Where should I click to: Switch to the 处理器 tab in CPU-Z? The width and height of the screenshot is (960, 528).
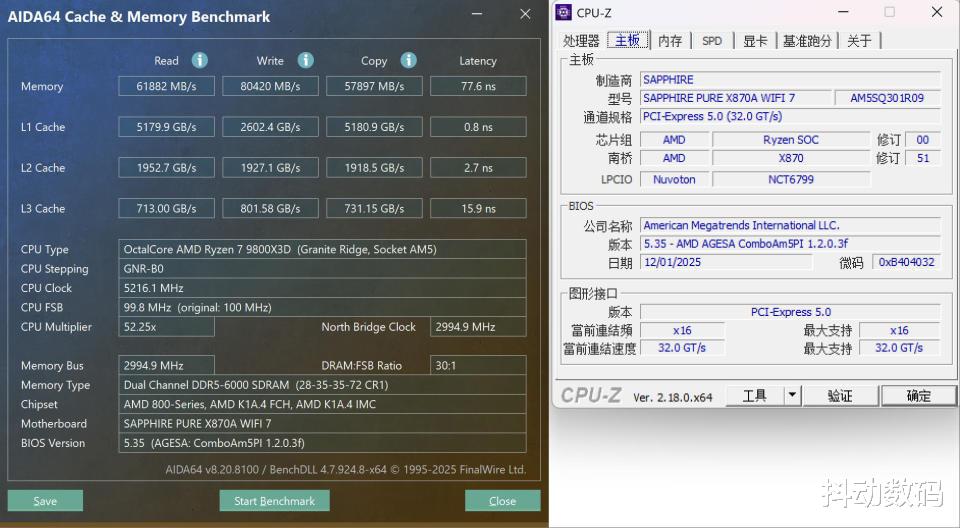[x=581, y=40]
